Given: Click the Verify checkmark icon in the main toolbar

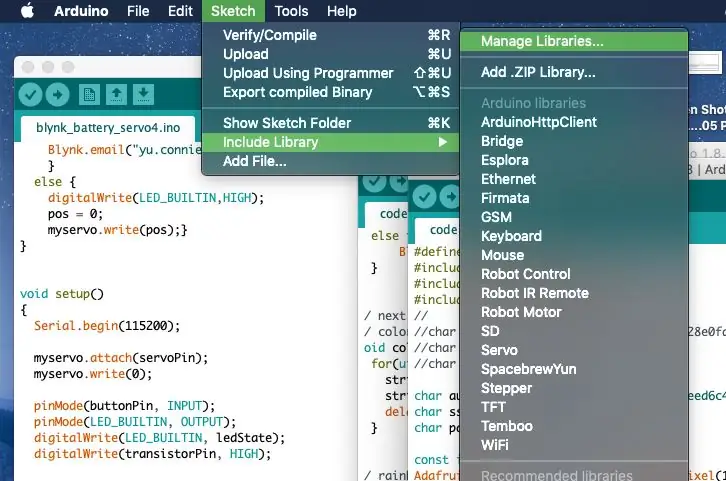Looking at the screenshot, I should (31, 95).
